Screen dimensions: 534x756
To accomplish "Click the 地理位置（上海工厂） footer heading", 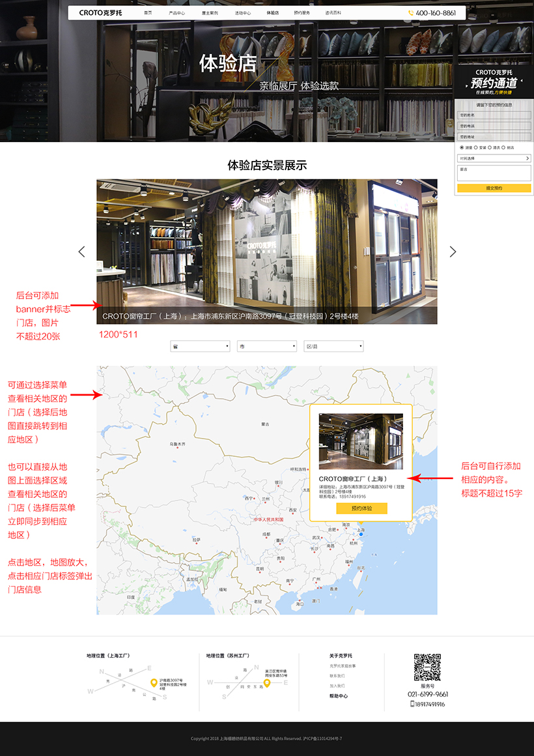I will (x=109, y=656).
